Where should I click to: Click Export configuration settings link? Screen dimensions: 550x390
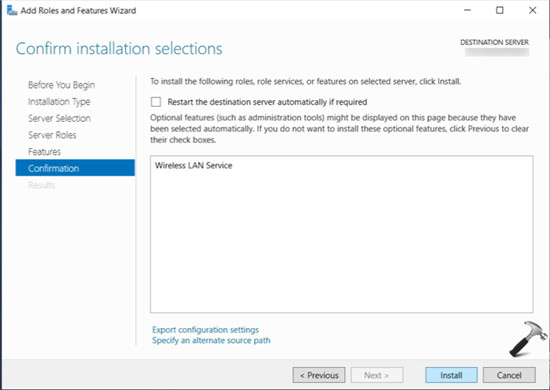pos(205,330)
